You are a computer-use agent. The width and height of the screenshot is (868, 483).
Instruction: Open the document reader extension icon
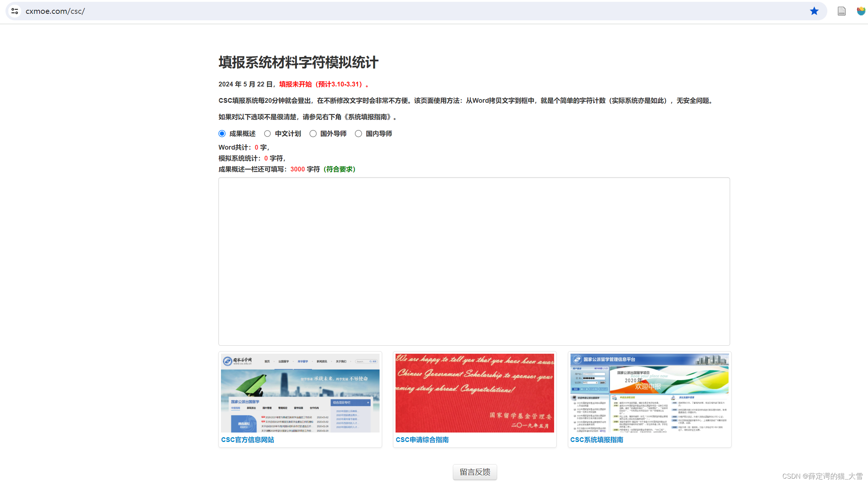pyautogui.click(x=841, y=11)
